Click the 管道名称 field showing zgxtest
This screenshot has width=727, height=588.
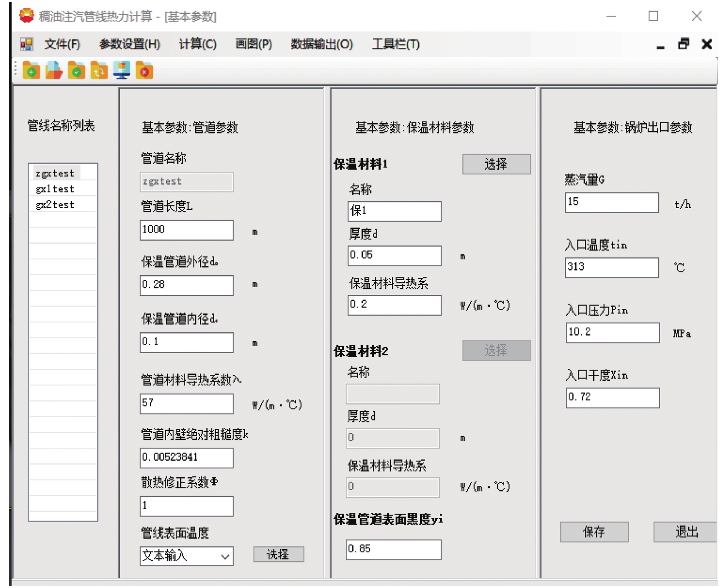[x=186, y=182]
